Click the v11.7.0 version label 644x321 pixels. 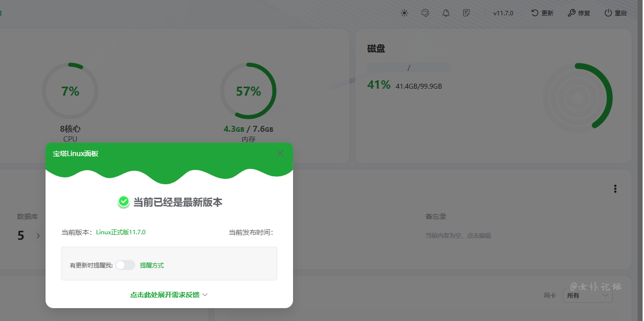[x=503, y=13]
